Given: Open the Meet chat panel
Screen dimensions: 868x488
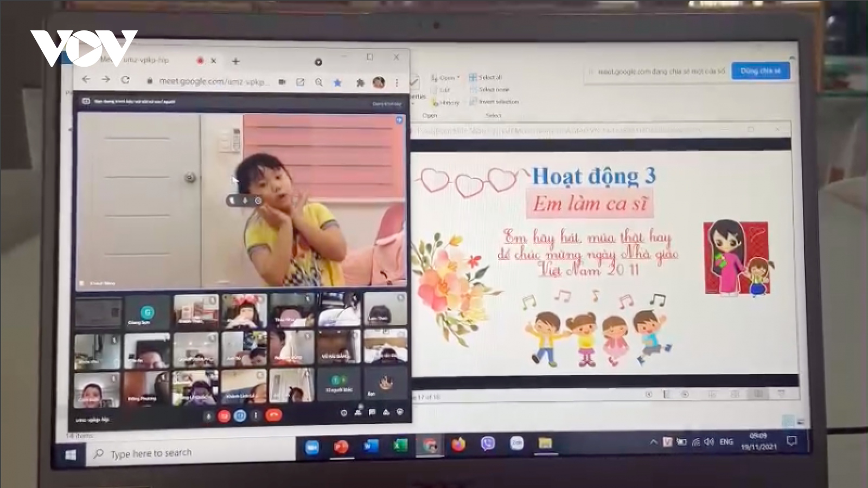Looking at the screenshot, I should point(372,413).
